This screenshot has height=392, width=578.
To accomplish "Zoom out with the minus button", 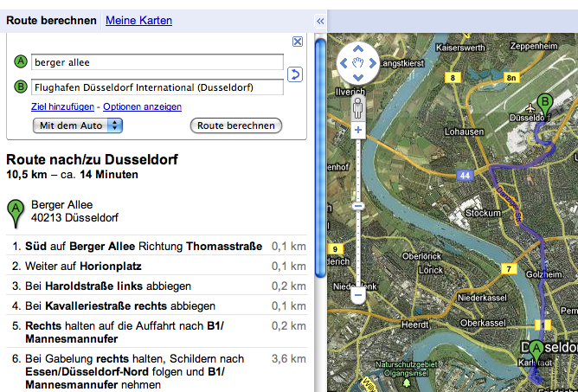I will pyautogui.click(x=357, y=295).
